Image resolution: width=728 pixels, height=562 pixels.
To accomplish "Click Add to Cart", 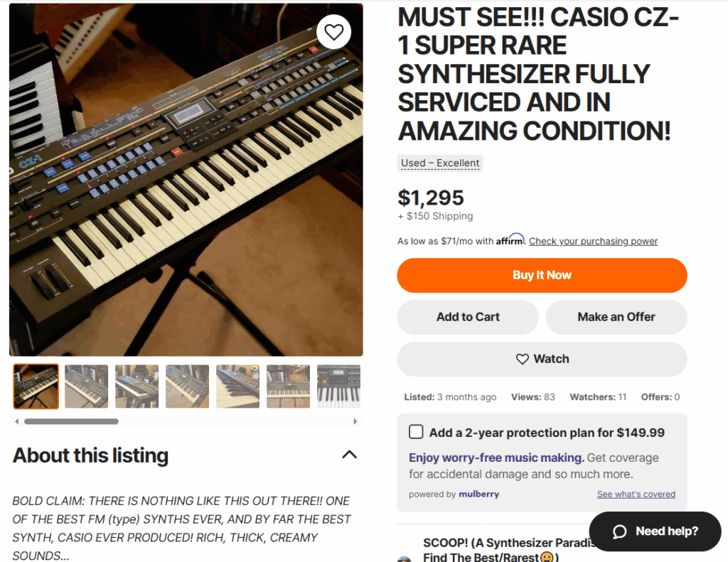I will point(468,317).
